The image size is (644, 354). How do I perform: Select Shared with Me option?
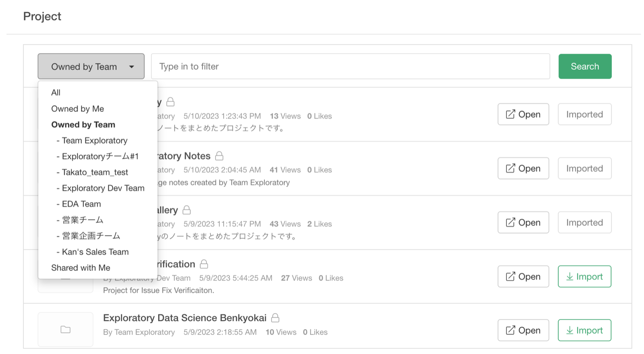81,268
